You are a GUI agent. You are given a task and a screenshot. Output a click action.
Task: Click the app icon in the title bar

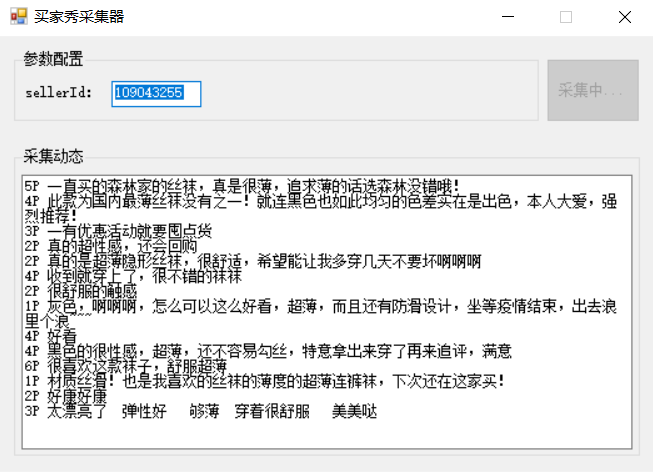pos(19,17)
